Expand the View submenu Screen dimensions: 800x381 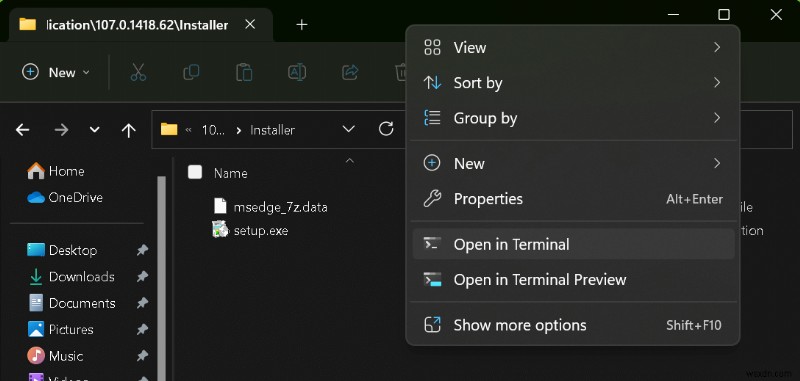point(572,47)
